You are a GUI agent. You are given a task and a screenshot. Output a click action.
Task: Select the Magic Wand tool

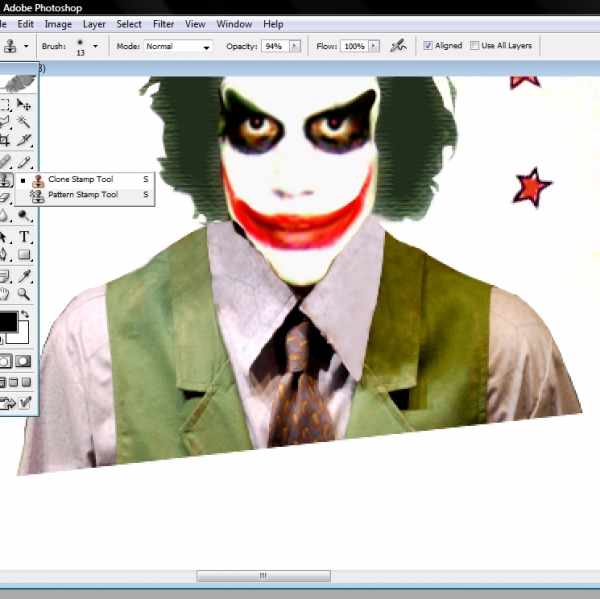[x=24, y=122]
